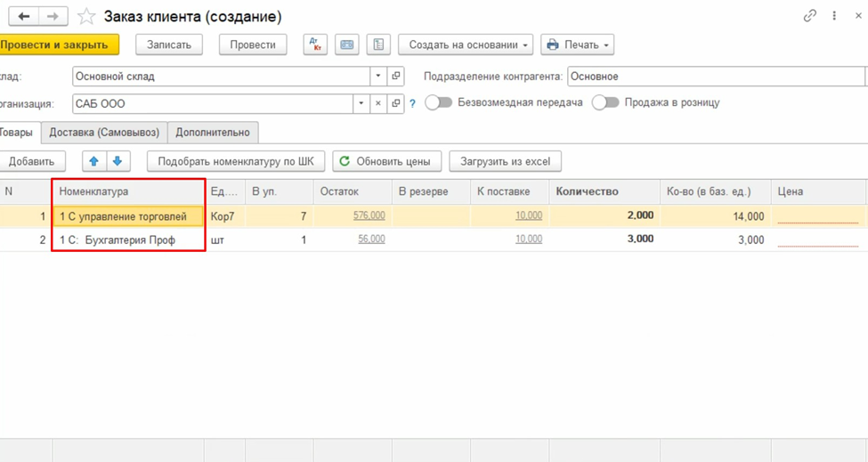Click Подобрать номенклатуру по ШК

coord(236,161)
